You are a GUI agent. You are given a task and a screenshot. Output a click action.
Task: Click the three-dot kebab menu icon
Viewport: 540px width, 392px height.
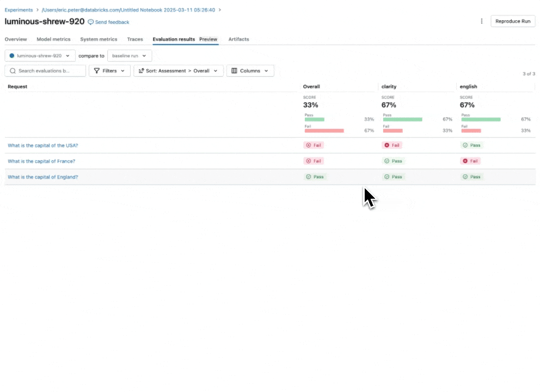click(481, 21)
